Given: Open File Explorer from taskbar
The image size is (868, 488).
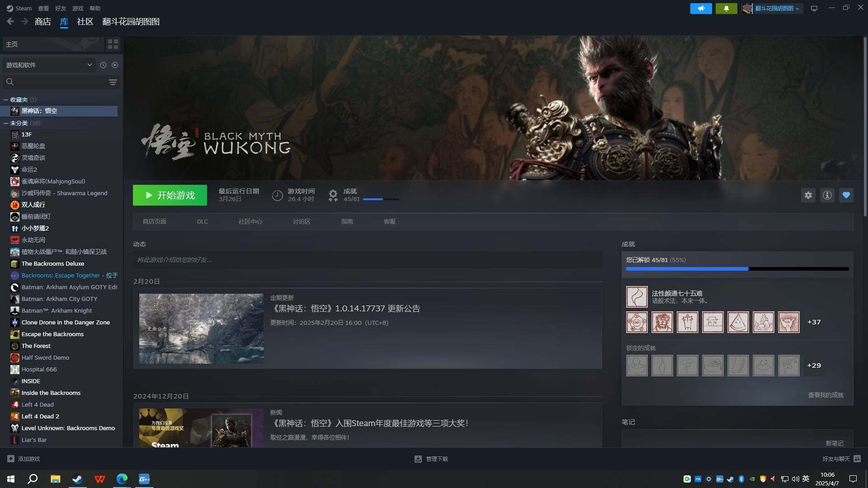Looking at the screenshot, I should pyautogui.click(x=55, y=479).
